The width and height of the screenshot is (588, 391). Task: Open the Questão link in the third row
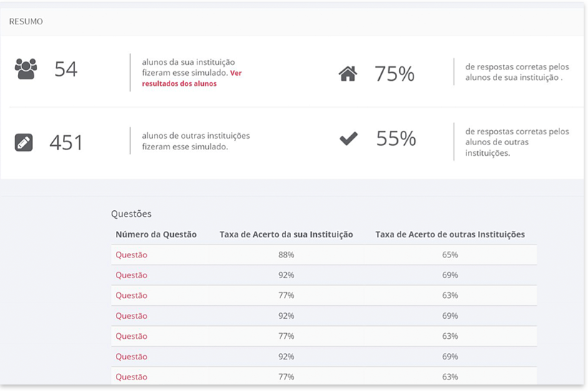click(131, 295)
